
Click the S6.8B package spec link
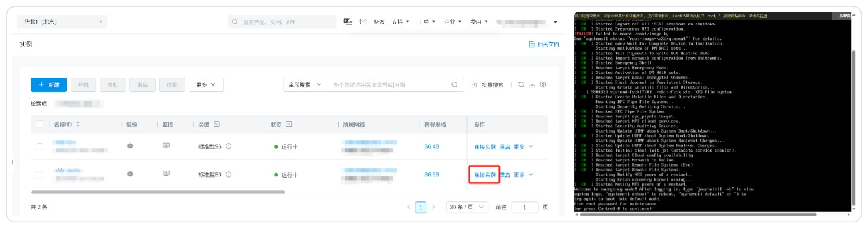tap(432, 174)
